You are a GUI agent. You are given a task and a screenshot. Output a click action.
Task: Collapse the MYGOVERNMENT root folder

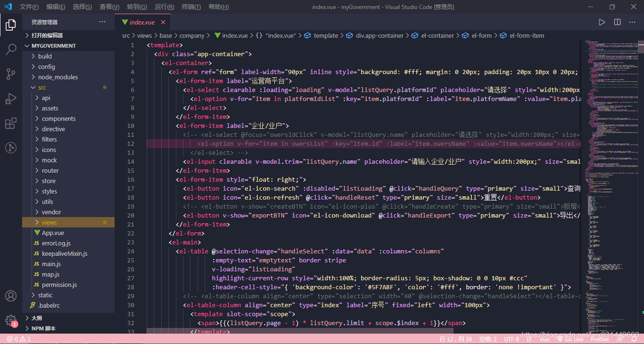[68, 46]
